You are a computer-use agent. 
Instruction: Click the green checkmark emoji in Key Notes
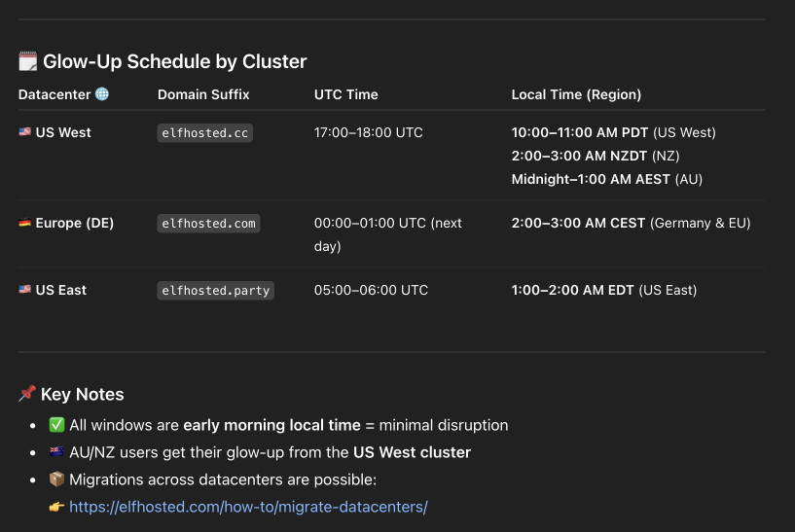coord(56,425)
